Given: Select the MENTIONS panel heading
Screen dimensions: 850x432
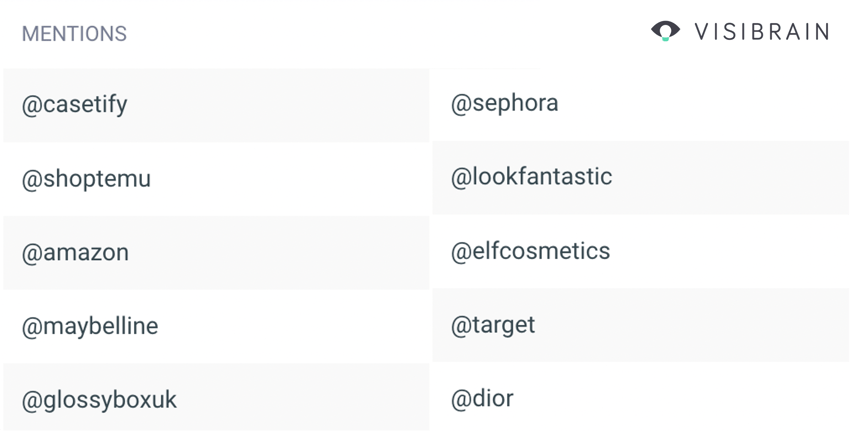Looking at the screenshot, I should tap(74, 34).
